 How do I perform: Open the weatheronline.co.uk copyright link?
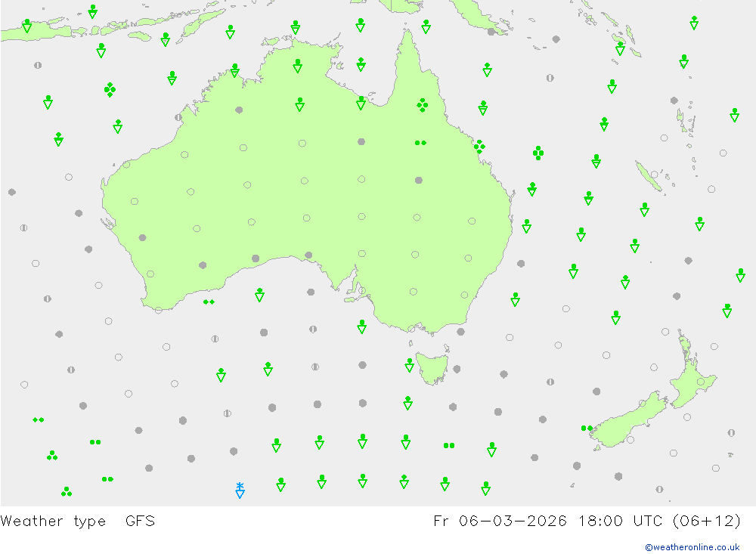(x=692, y=547)
